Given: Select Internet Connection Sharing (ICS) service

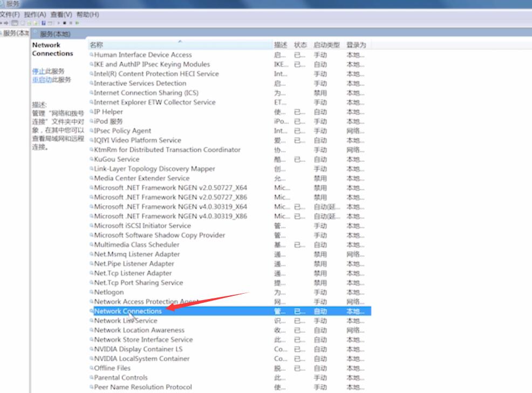Looking at the screenshot, I should click(146, 93).
